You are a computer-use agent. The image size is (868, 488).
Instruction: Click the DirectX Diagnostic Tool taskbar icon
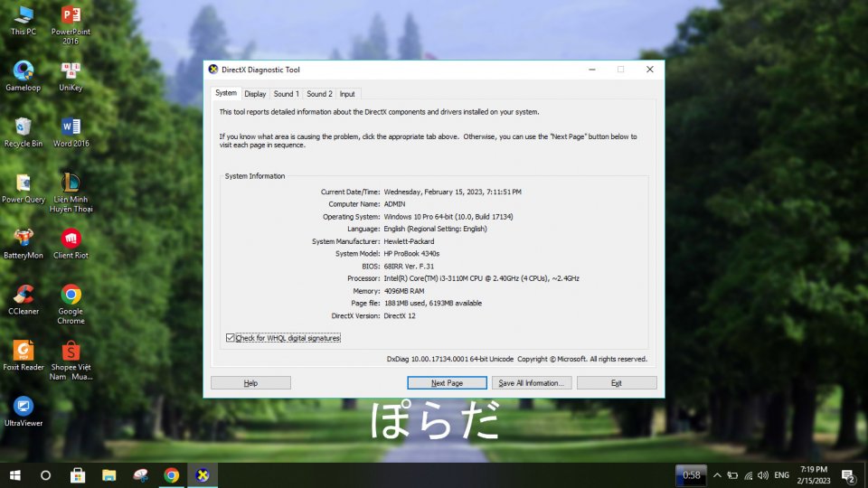tap(203, 474)
